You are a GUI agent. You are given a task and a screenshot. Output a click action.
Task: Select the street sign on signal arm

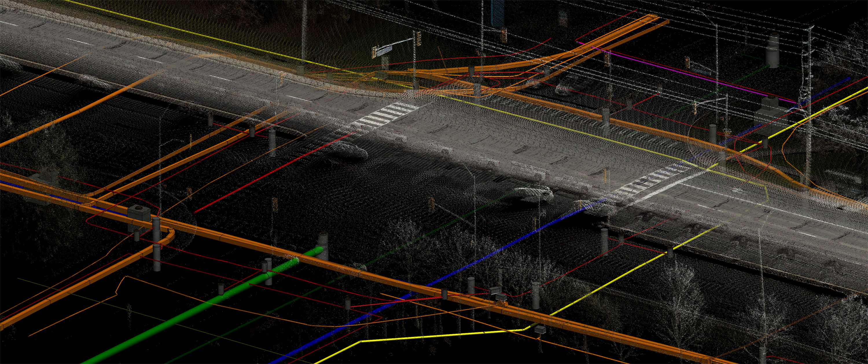click(384, 51)
